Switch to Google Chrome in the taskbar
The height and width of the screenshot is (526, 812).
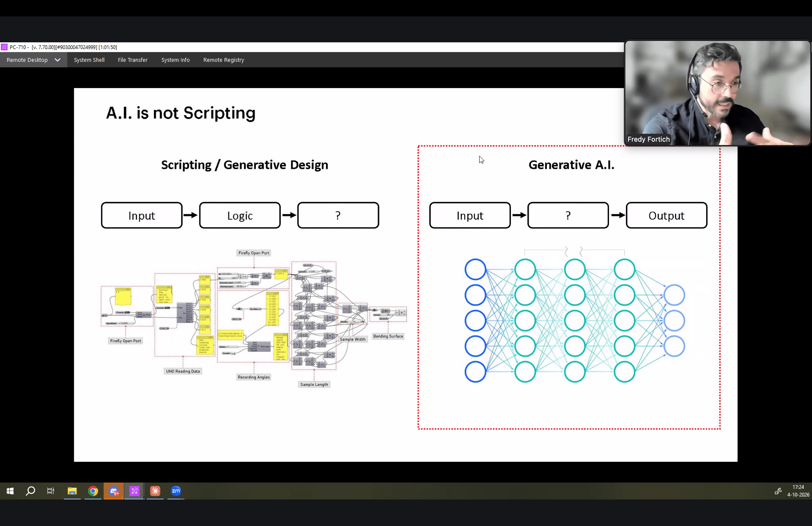[x=93, y=491]
